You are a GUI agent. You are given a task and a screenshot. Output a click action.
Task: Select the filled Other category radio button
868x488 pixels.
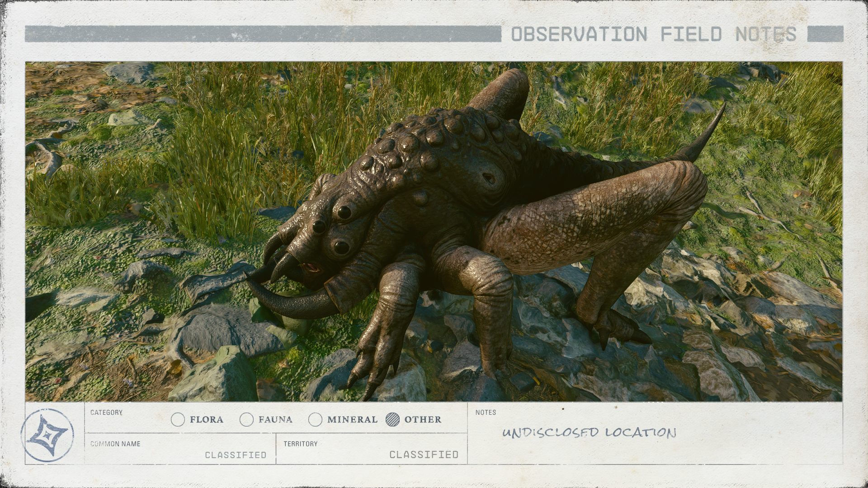click(x=392, y=420)
